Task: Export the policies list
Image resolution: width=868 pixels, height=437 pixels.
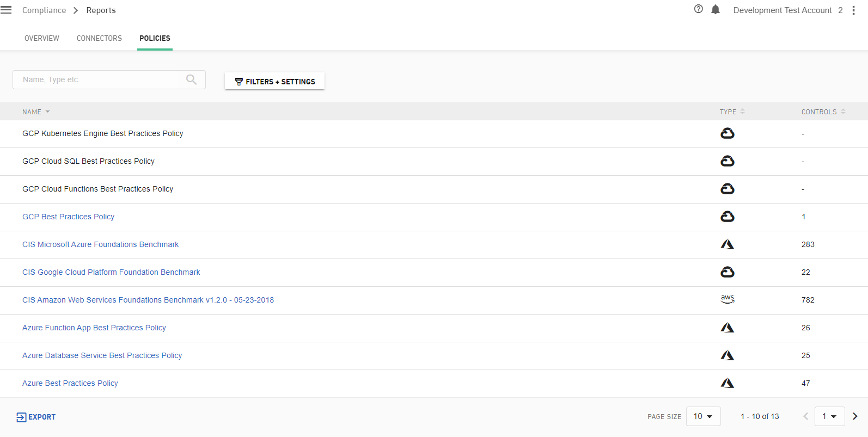Action: click(36, 417)
